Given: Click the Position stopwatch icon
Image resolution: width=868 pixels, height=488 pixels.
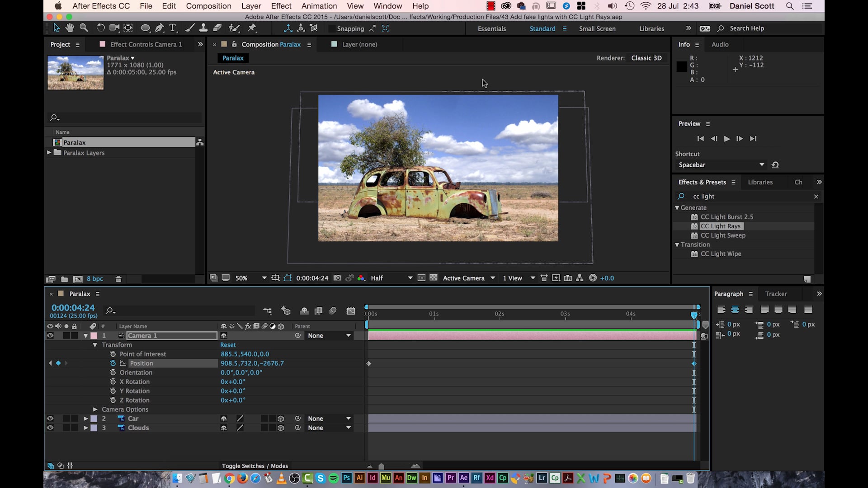Looking at the screenshot, I should pyautogui.click(x=113, y=363).
